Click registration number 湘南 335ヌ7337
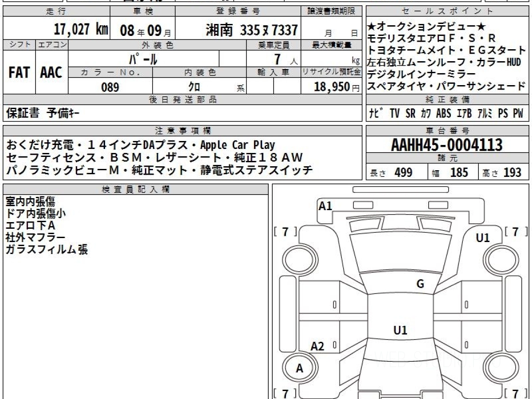The height and width of the screenshot is (399, 532). 251,30
